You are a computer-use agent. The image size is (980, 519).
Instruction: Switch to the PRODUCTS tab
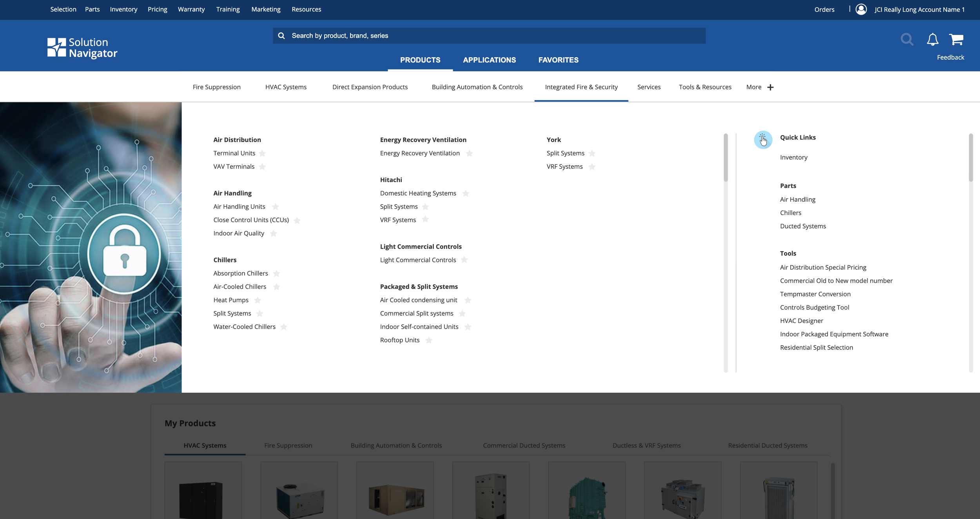tap(420, 60)
